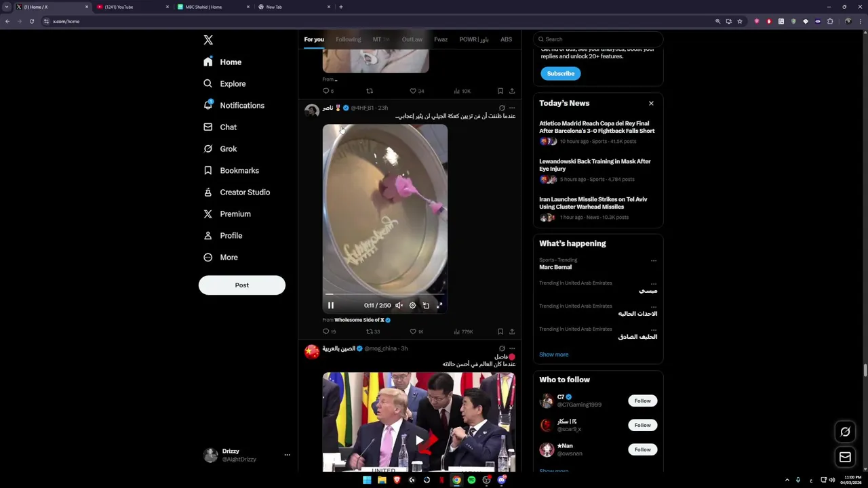Select the OutLaw timeline tab
This screenshot has height=488, width=868.
click(x=412, y=39)
